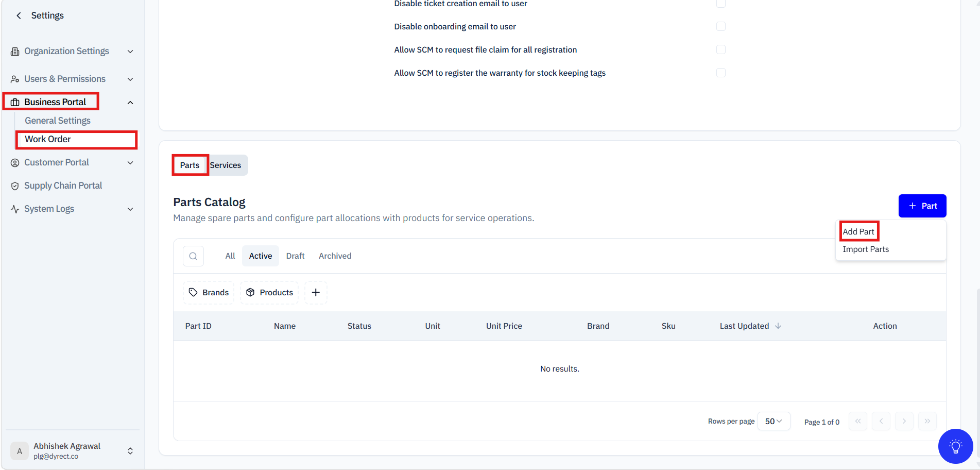Go to next page arrow
This screenshot has height=470, width=980.
coord(904,421)
